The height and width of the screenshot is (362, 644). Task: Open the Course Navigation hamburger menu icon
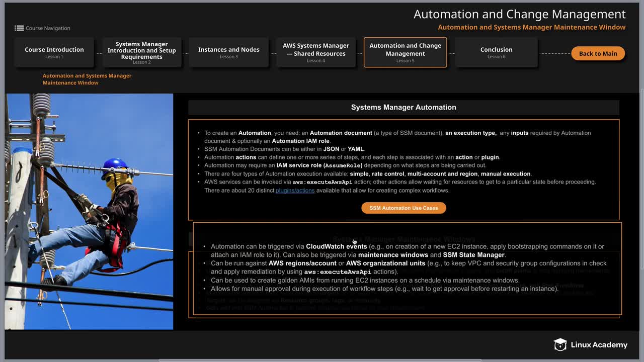[19, 28]
